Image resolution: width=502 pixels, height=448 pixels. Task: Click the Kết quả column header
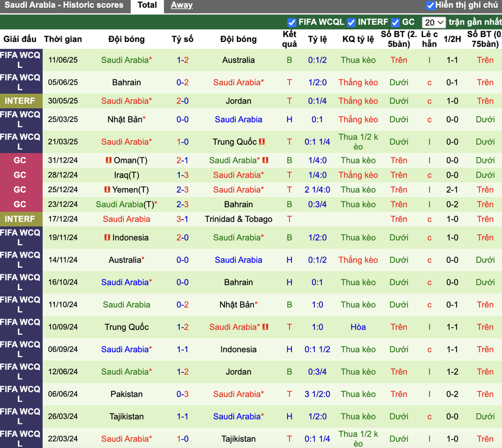coord(290,39)
